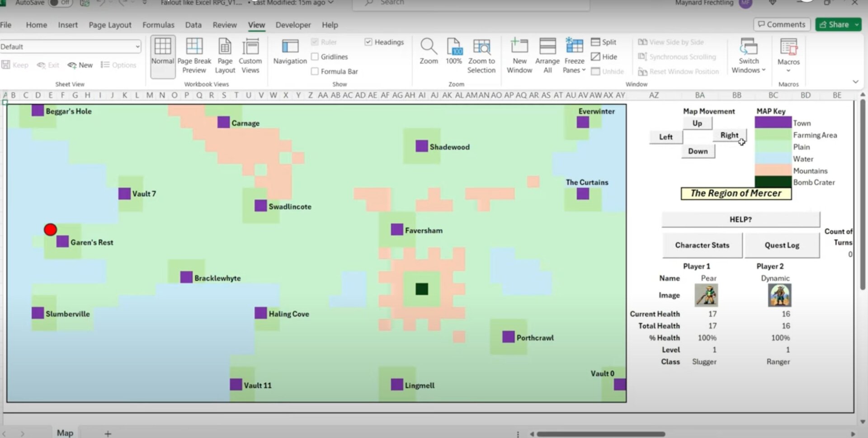Open a New Window of the workbook
Image resolution: width=868 pixels, height=438 pixels.
519,55
